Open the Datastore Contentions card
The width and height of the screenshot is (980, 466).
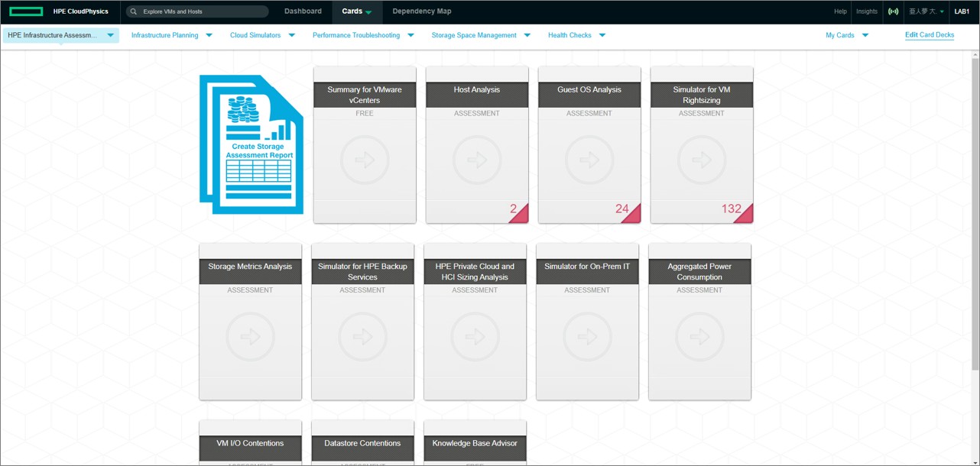[363, 443]
